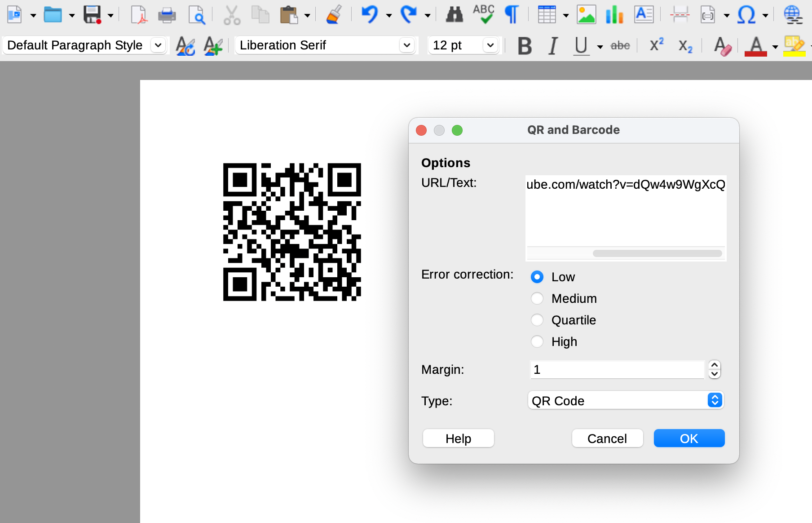Increase the Margin stepper value

tap(715, 365)
